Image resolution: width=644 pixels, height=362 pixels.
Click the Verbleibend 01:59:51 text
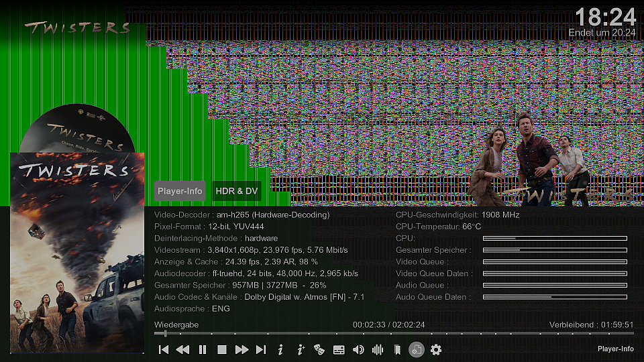(592, 324)
